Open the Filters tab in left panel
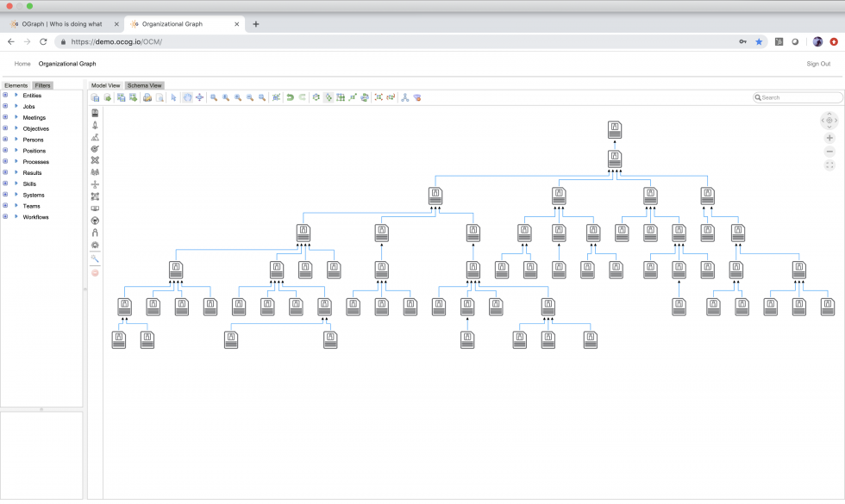The image size is (845, 504). pyautogui.click(x=43, y=84)
